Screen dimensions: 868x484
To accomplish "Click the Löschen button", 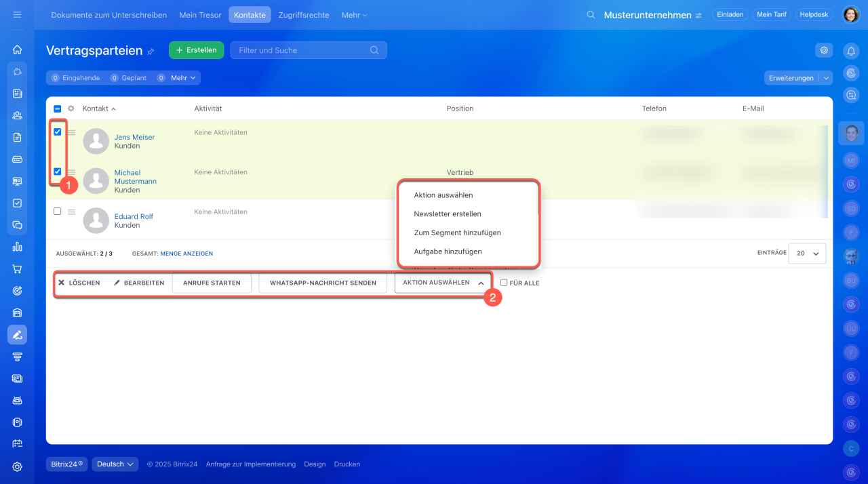I will click(79, 283).
